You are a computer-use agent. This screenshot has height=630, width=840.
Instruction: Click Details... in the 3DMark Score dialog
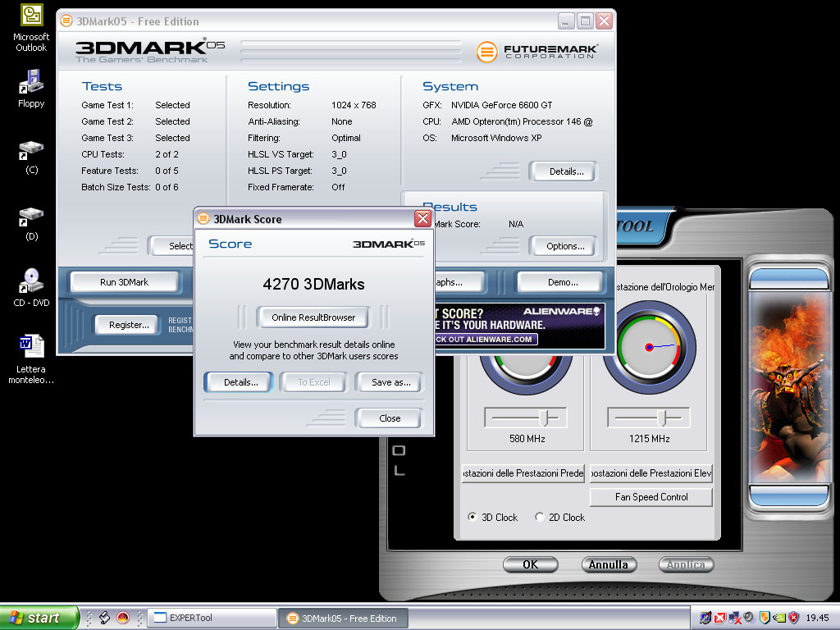[240, 382]
